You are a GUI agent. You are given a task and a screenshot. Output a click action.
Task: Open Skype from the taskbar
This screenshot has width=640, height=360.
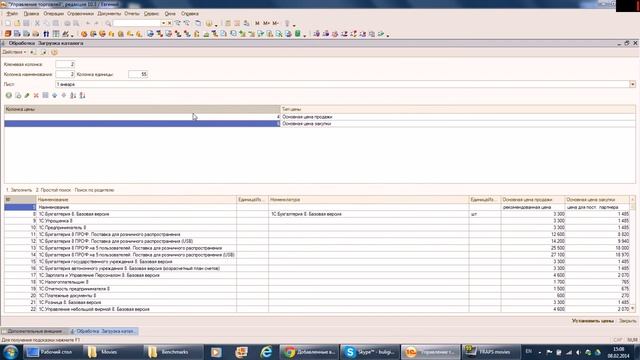369,352
